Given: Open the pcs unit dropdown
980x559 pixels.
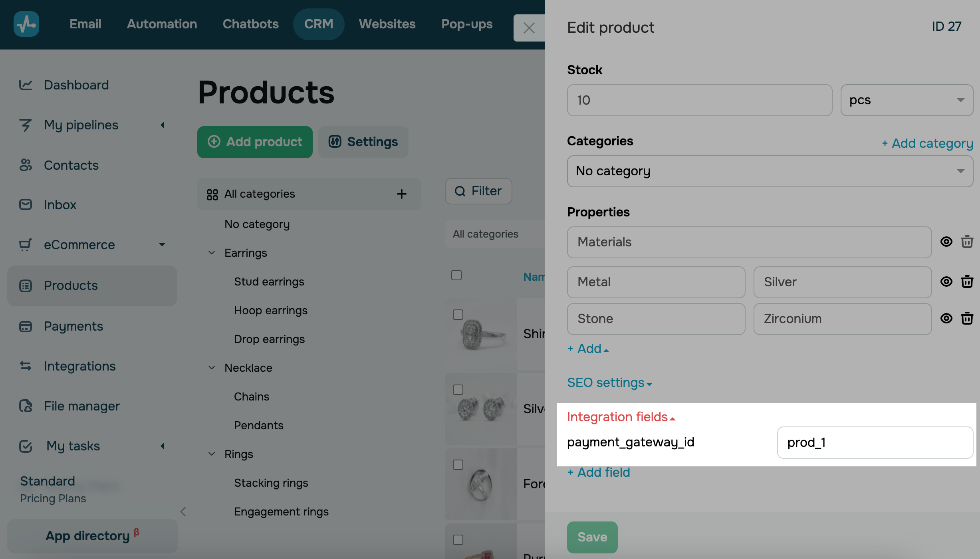Looking at the screenshot, I should pyautogui.click(x=907, y=100).
